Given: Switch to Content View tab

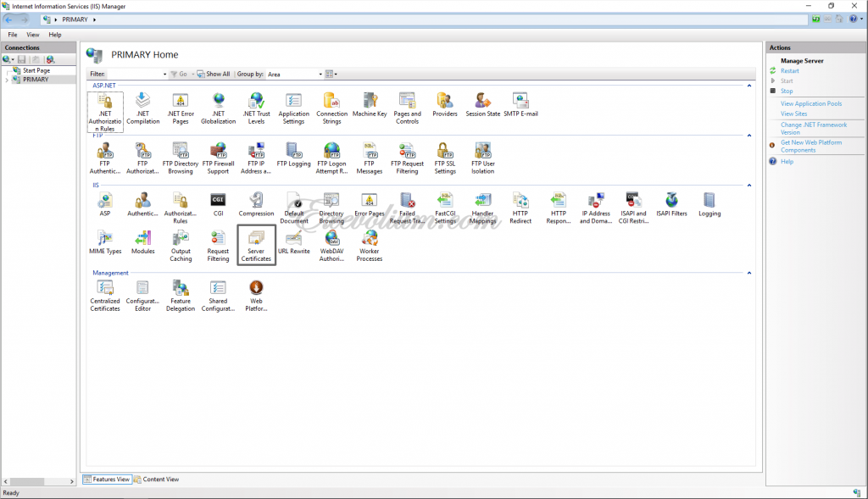Looking at the screenshot, I should 157,479.
